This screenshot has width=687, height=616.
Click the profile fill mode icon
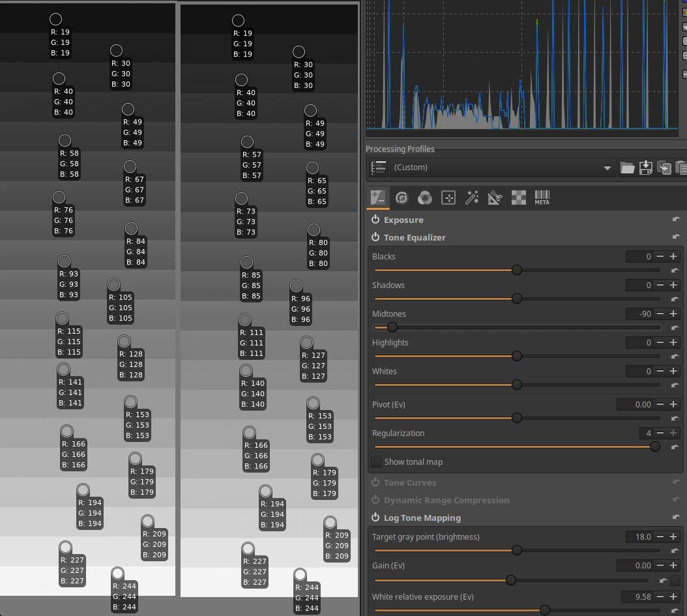(378, 168)
